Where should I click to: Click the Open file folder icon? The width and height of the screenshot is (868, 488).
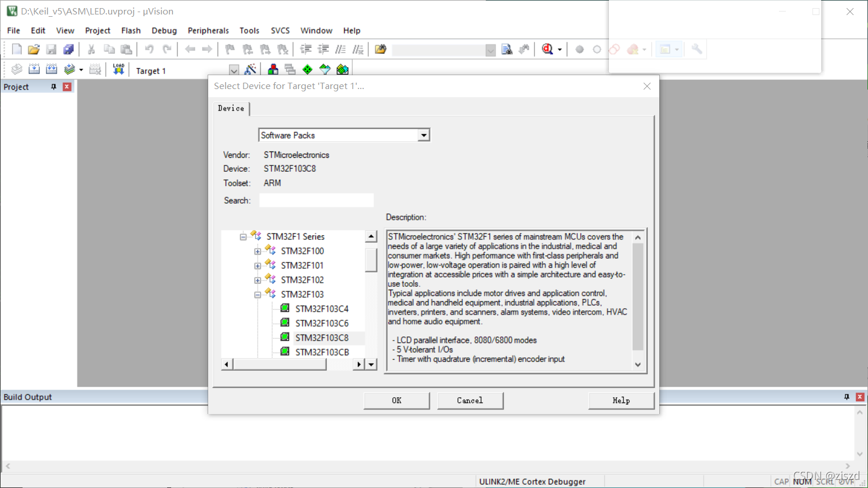(34, 50)
